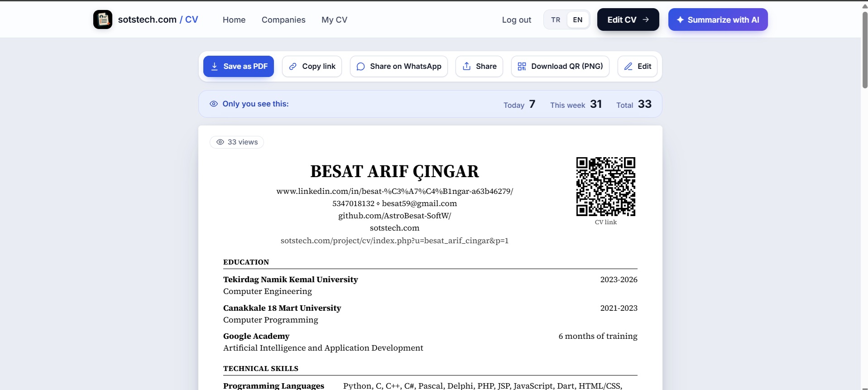The width and height of the screenshot is (868, 390).
Task: Click the Edit CV button
Action: (628, 19)
